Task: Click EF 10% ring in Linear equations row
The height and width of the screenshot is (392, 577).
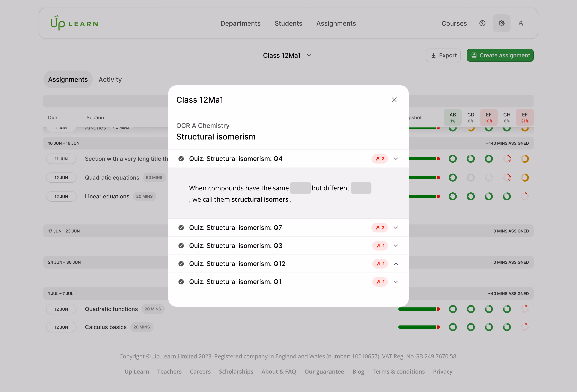Action: pos(489,196)
